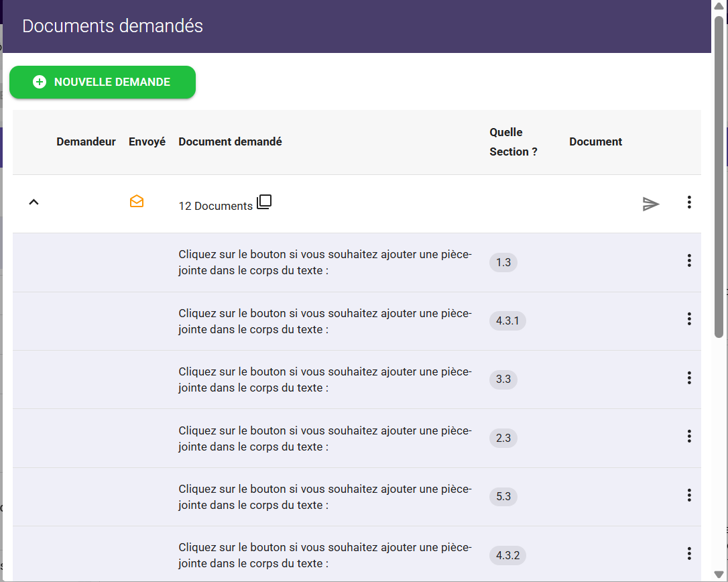This screenshot has height=582, width=728.
Task: Click the Envoyé column header
Action: click(x=147, y=142)
